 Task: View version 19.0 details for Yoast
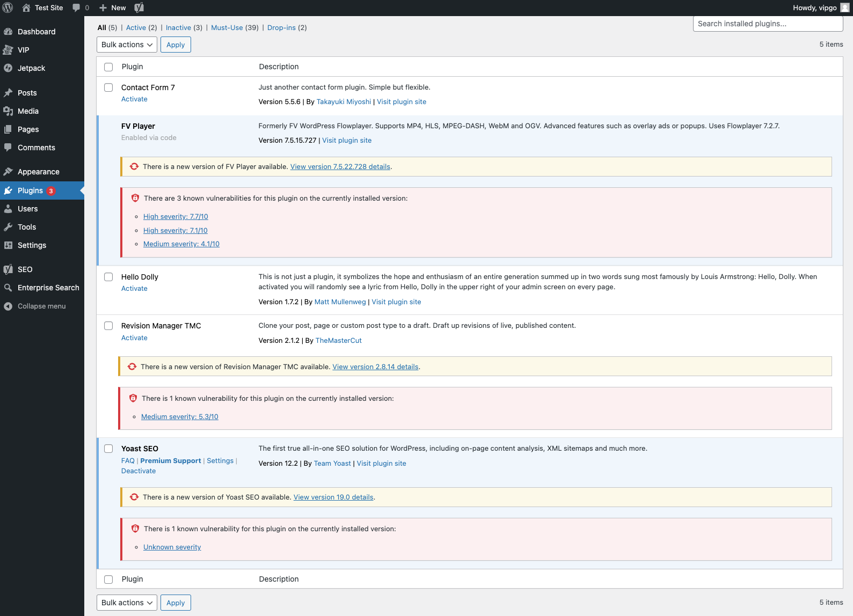(333, 497)
